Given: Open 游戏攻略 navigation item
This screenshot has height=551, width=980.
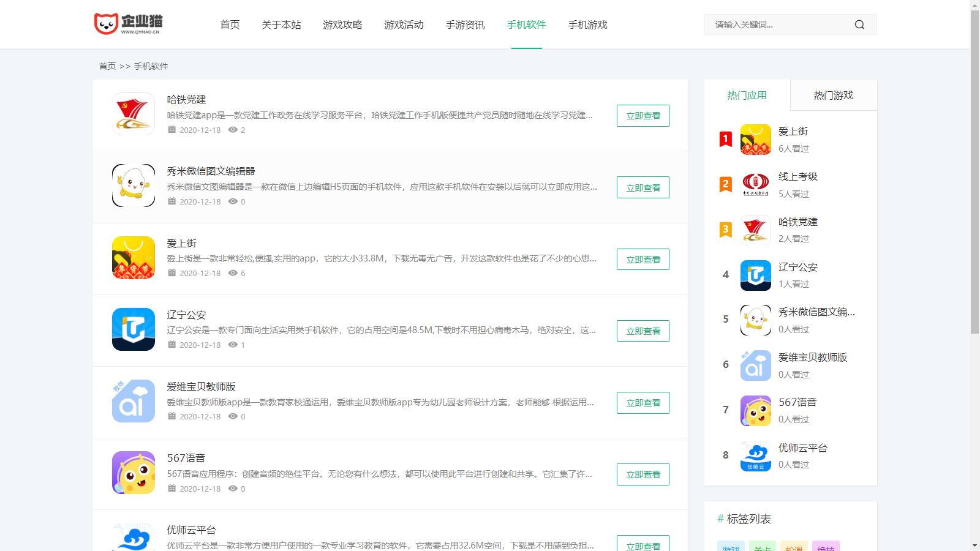Looking at the screenshot, I should click(x=342, y=24).
